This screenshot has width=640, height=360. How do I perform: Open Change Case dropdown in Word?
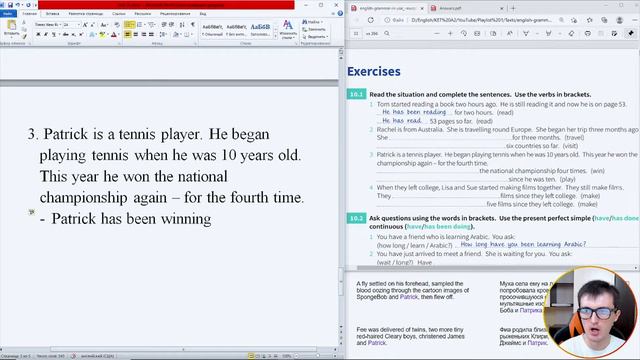[x=104, y=25]
